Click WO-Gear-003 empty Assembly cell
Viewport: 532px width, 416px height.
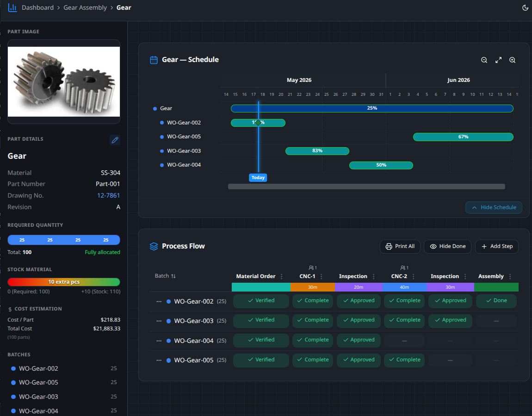pyautogui.click(x=496, y=321)
